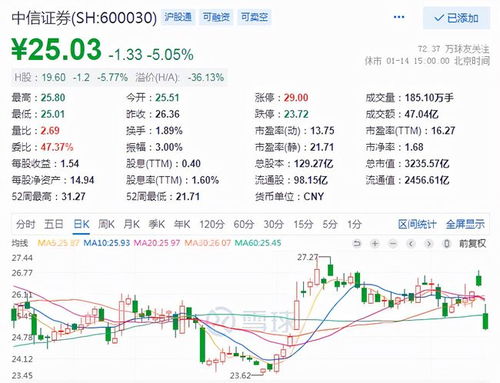This screenshot has width=500, height=383.
Task: Click the 换手 value 1.89%
Action: coord(169,131)
